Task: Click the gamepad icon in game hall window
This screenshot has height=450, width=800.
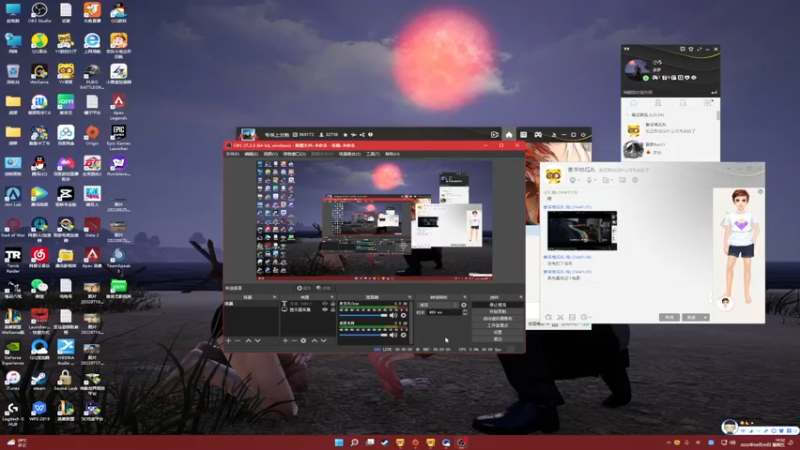Action: tap(538, 135)
